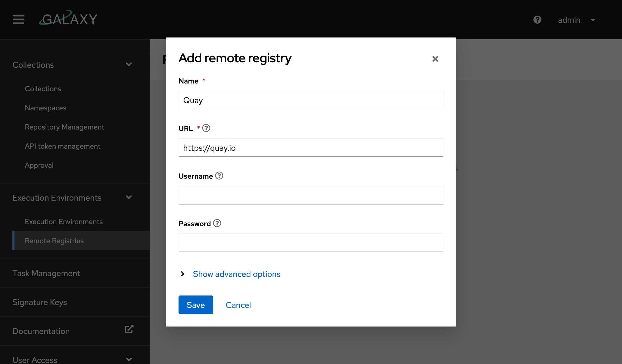
Task: Open Namespaces in sidebar
Action: [x=46, y=108]
